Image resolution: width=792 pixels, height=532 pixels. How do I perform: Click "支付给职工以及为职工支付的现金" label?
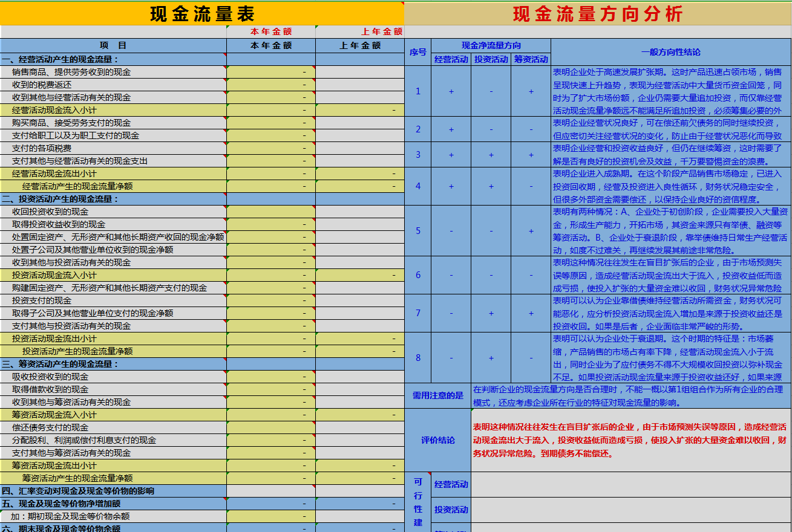[76, 135]
